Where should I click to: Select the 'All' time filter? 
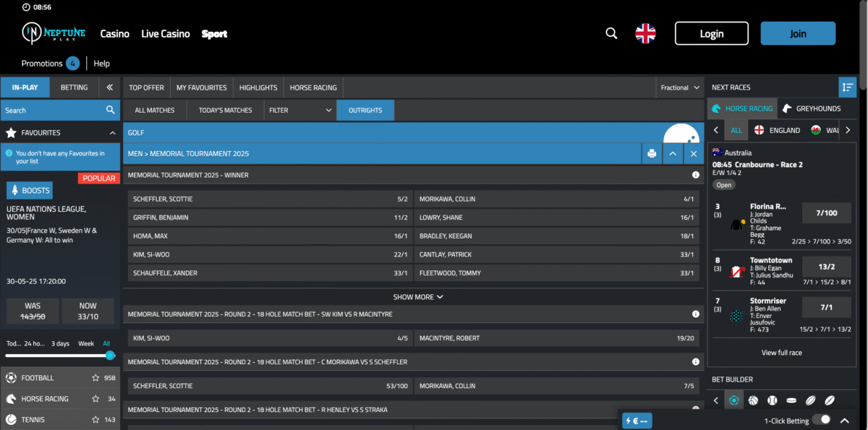(x=107, y=343)
